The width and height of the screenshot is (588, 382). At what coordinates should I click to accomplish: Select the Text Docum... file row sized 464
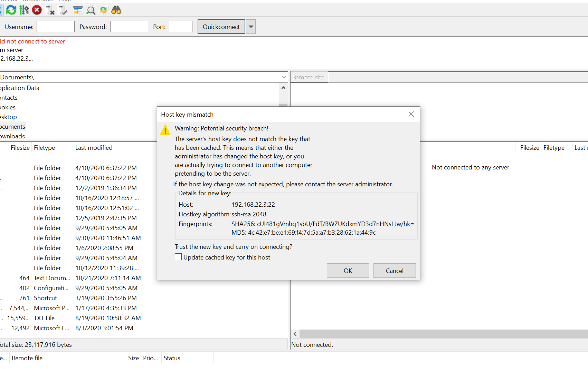[x=71, y=278]
